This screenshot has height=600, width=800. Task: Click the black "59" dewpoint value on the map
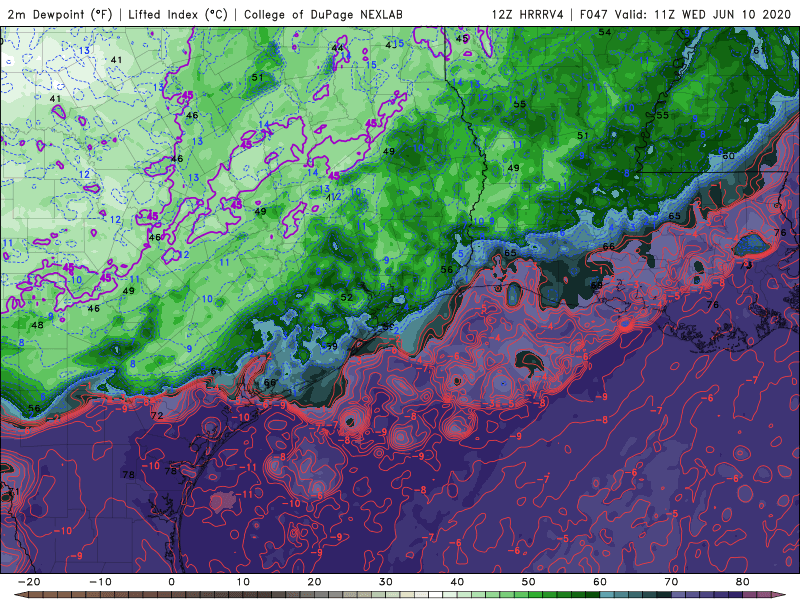pyautogui.click(x=332, y=346)
